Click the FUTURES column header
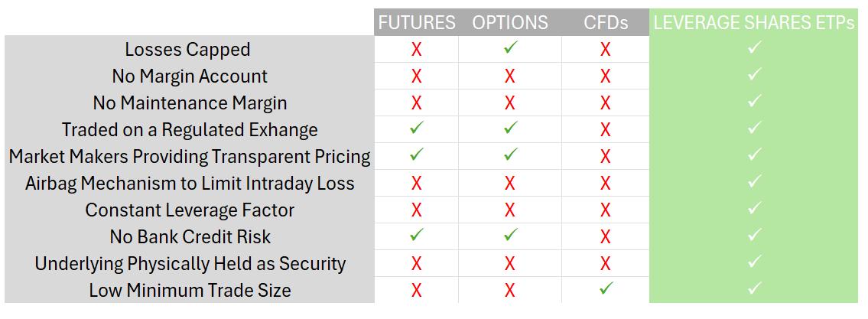Screen dimensions: 868x319 point(416,22)
